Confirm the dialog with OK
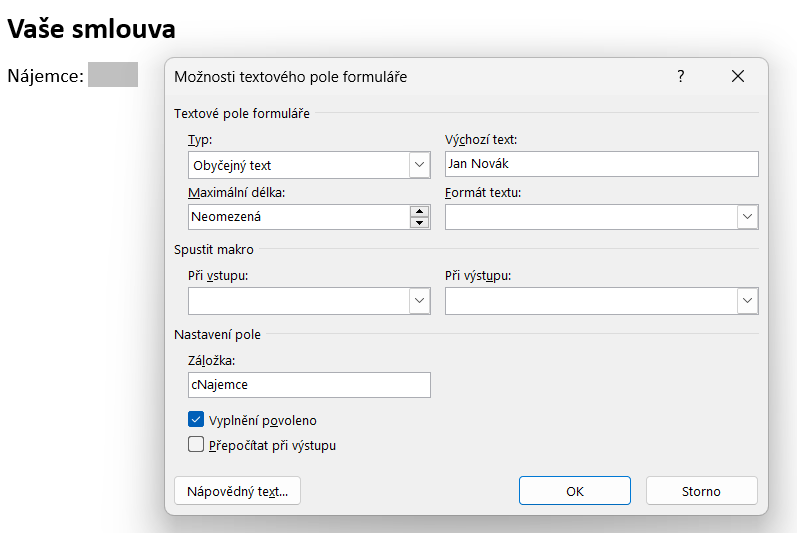Screen dimensions: 797x533 point(574,491)
